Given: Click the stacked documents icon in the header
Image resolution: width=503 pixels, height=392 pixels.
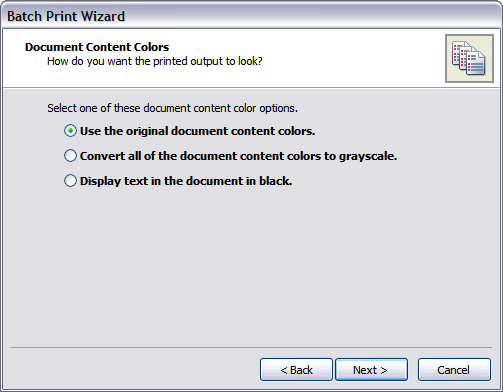Looking at the screenshot, I should tap(469, 58).
